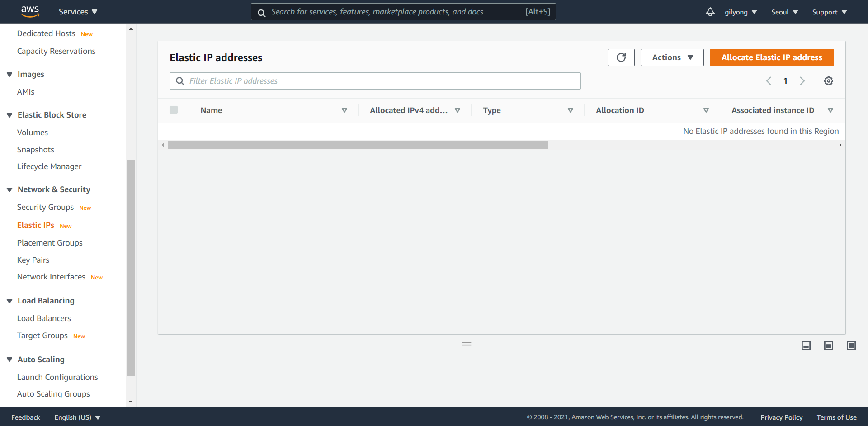
Task: Open the Support dropdown menu
Action: pos(829,12)
